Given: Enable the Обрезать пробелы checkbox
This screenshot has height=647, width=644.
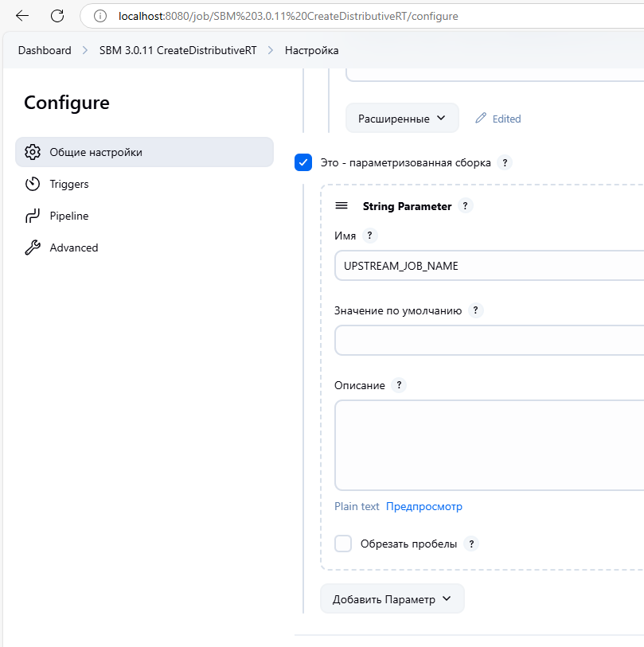Looking at the screenshot, I should [343, 544].
